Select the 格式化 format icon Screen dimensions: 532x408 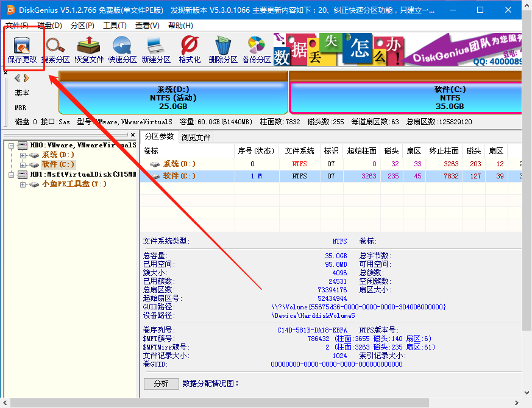point(190,49)
